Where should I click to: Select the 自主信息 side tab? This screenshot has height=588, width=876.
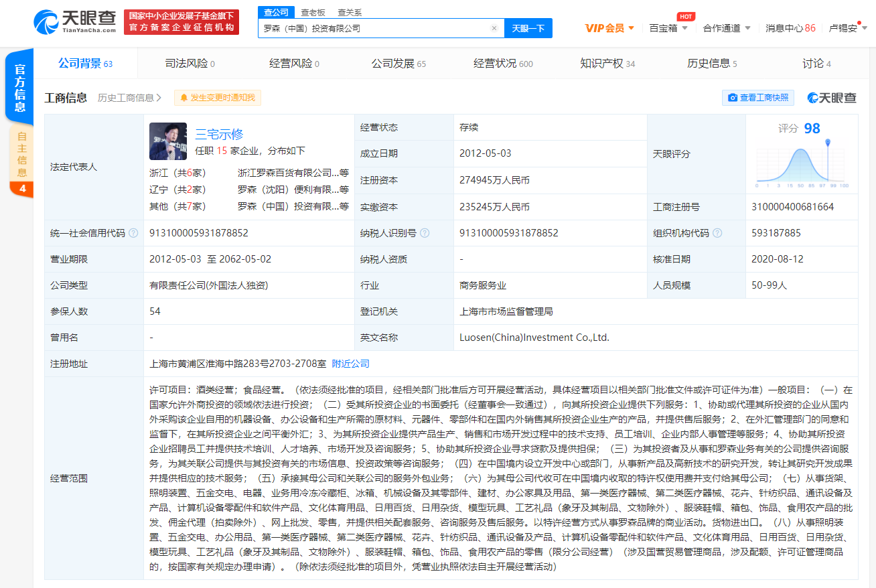click(22, 154)
